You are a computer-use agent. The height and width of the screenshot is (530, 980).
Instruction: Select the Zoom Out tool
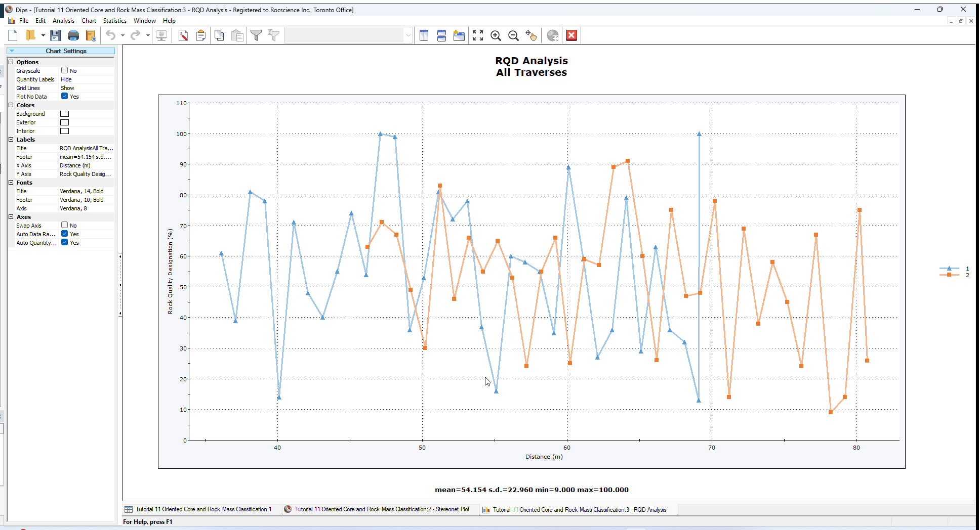(x=513, y=35)
